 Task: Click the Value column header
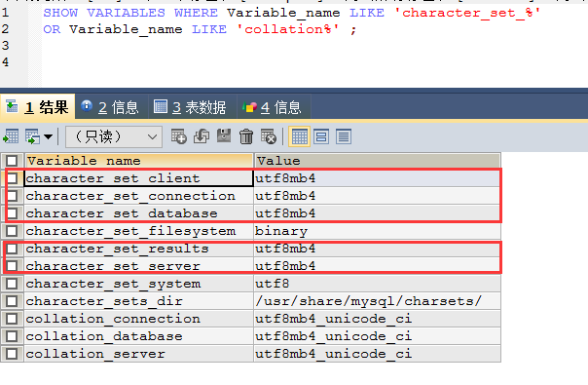[x=378, y=161]
